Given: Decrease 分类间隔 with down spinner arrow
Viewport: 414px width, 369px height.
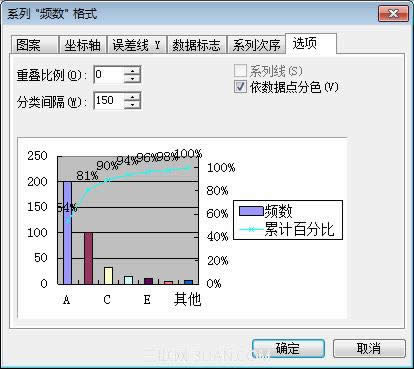Looking at the screenshot, I should coord(132,105).
